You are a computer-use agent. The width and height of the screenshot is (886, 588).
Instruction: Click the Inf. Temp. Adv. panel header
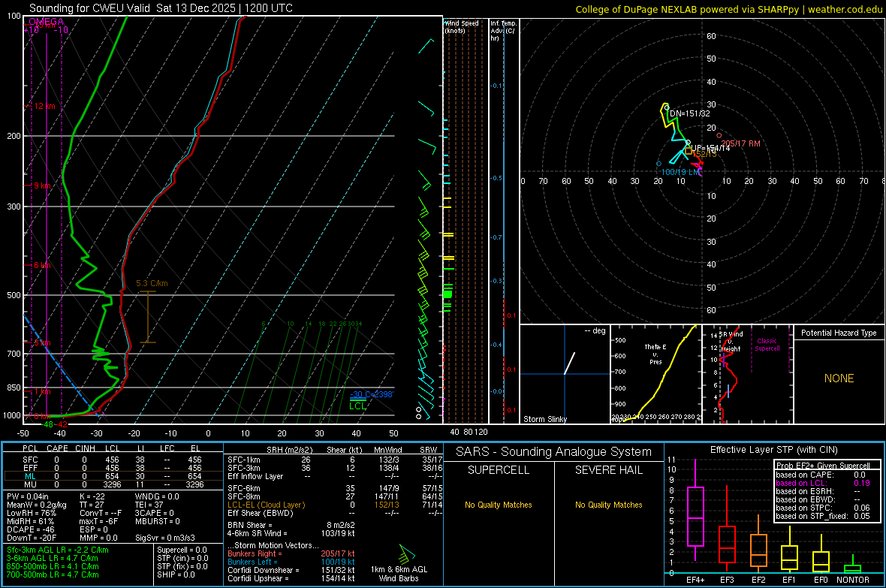(503, 31)
